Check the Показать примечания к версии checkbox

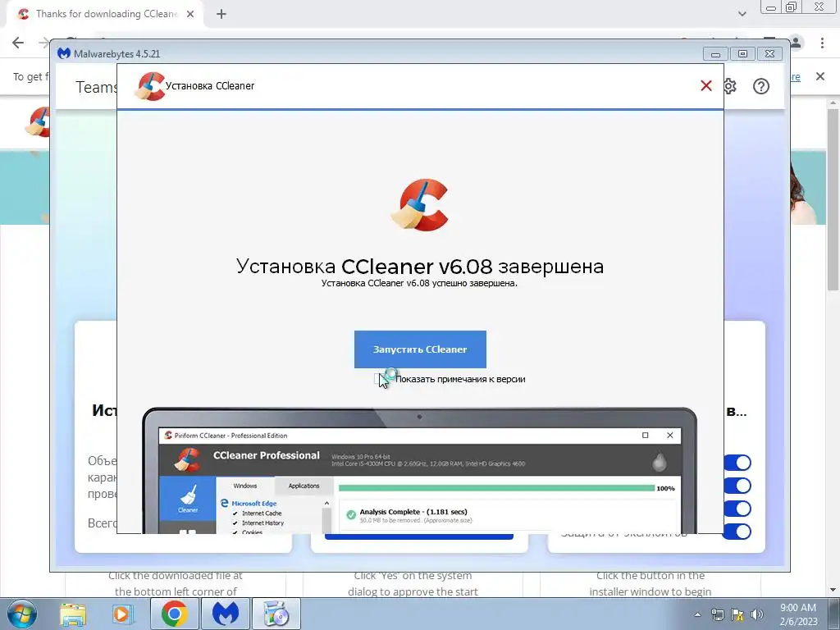[379, 379]
